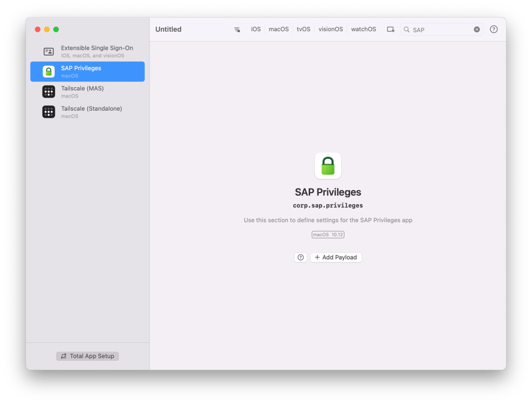Enable the visionOS platform filter

tap(330, 30)
